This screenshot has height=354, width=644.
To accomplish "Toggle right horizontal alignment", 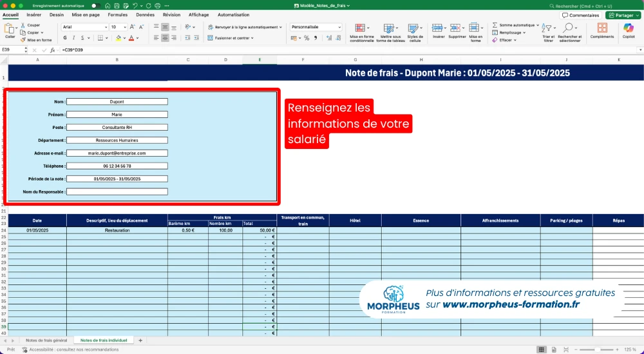I will (x=174, y=38).
